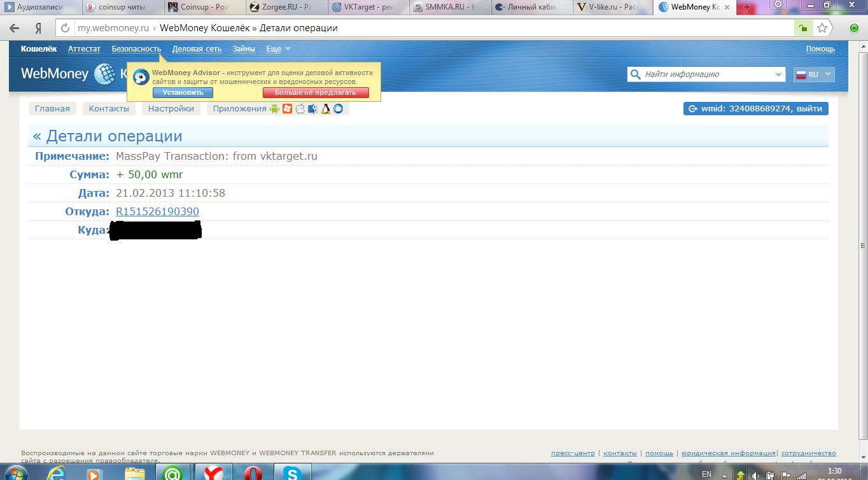Click the « Детали операции back heading

(108, 136)
